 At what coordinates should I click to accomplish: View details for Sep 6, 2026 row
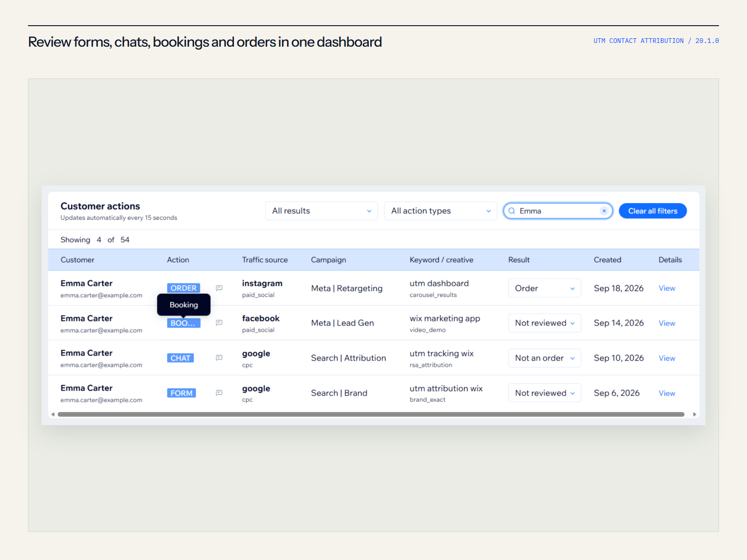pyautogui.click(x=667, y=393)
